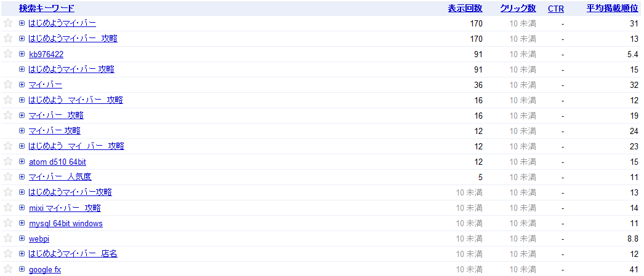Viewport: 644px width, 276px height.
Task: Toggle star on マイ・バー row with 36 impressions
Action: (x=8, y=85)
